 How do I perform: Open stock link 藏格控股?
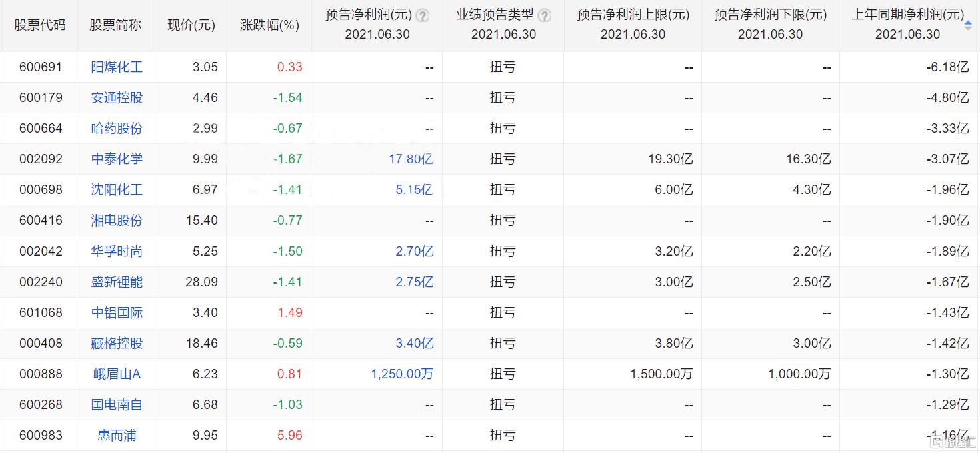pyautogui.click(x=117, y=343)
